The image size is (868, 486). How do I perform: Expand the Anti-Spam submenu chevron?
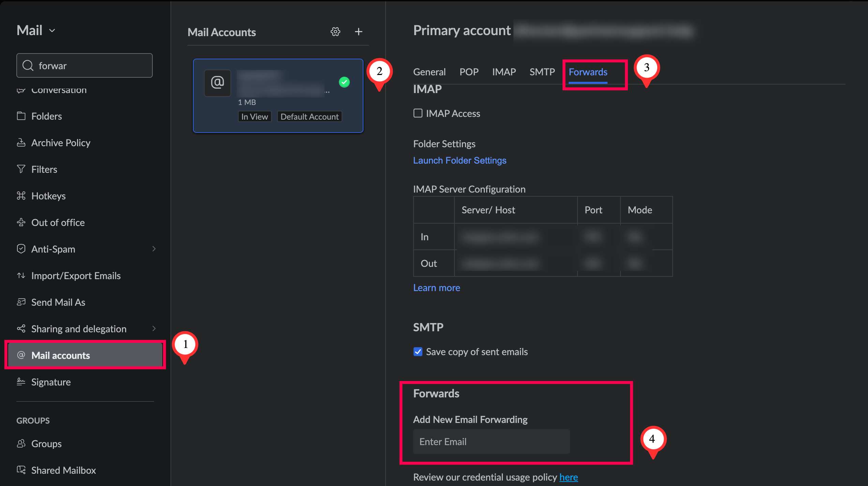click(154, 249)
